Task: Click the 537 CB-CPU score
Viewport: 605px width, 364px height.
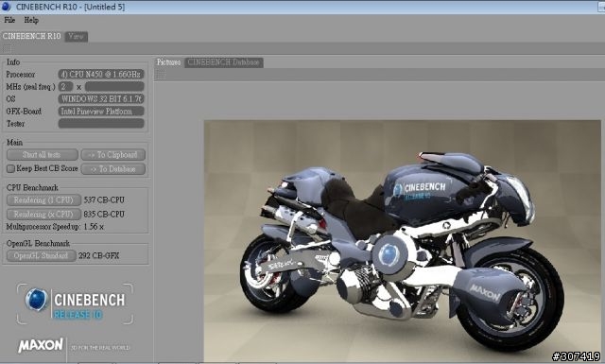Action: click(x=104, y=199)
